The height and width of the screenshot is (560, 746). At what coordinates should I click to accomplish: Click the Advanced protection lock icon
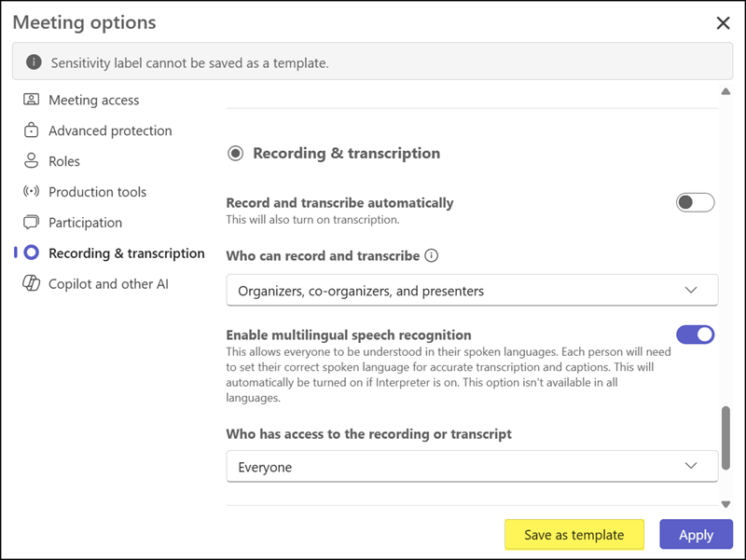[32, 130]
